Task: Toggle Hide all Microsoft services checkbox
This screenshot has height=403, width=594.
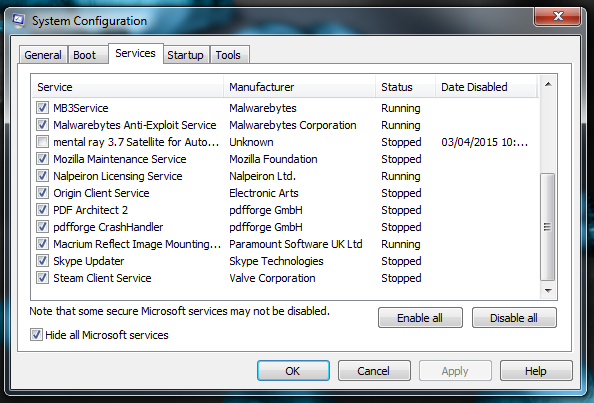Action: (x=36, y=335)
